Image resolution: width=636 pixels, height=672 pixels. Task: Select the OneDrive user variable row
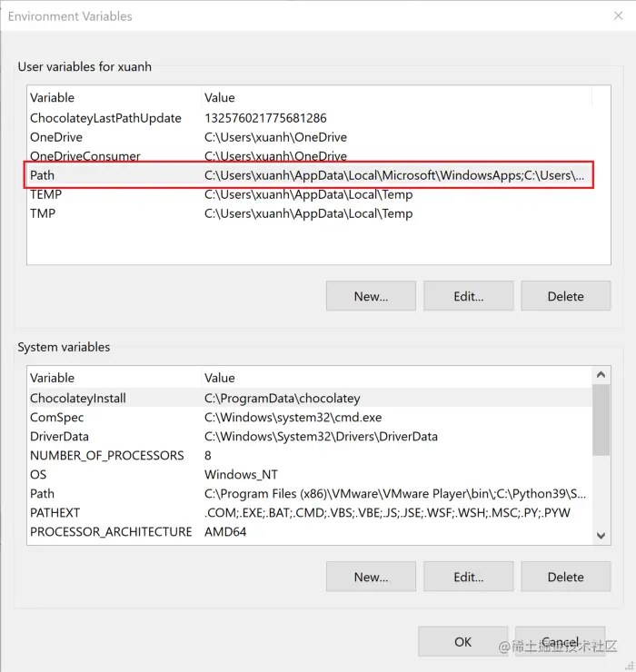tap(309, 137)
